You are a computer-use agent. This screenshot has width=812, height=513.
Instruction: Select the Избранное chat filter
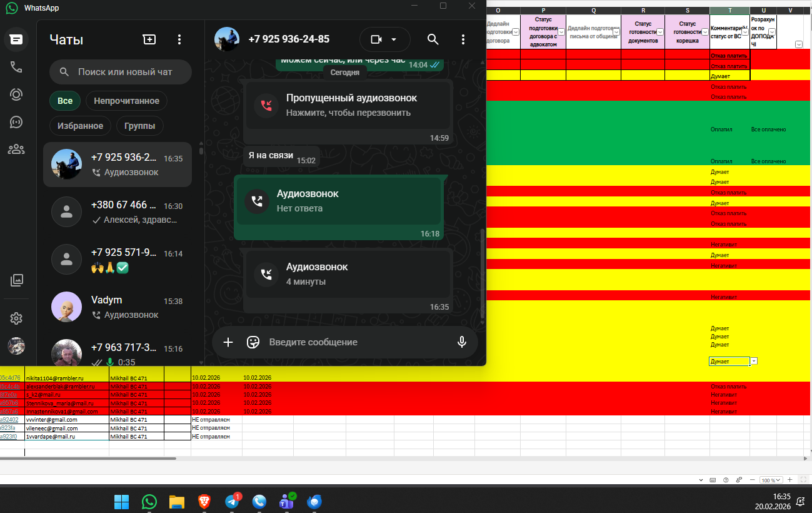pos(80,126)
